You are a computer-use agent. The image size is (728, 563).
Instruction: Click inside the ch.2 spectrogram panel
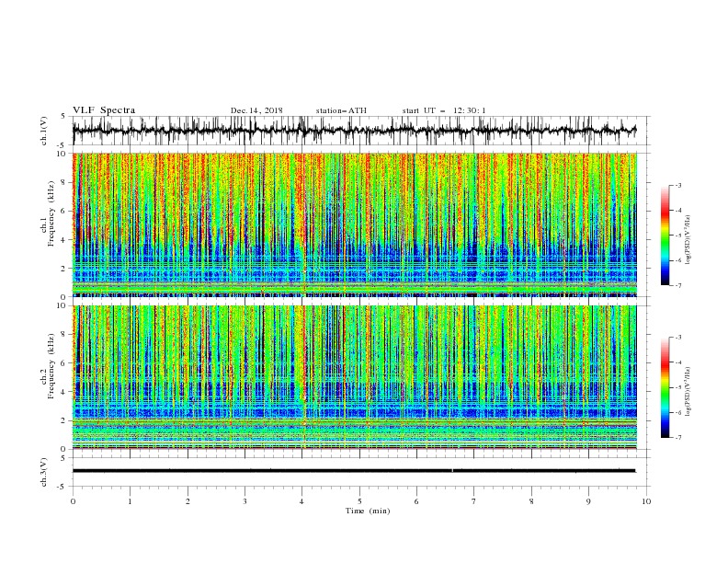click(x=355, y=377)
